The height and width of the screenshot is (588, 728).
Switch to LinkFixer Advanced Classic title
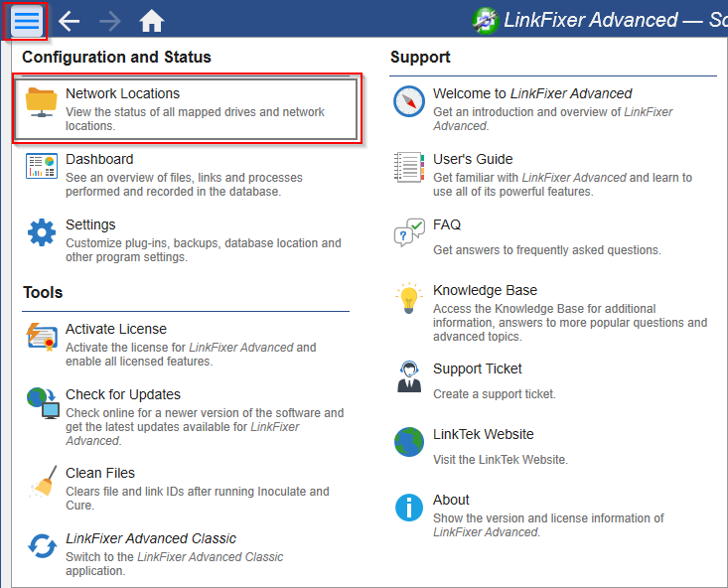[151, 538]
